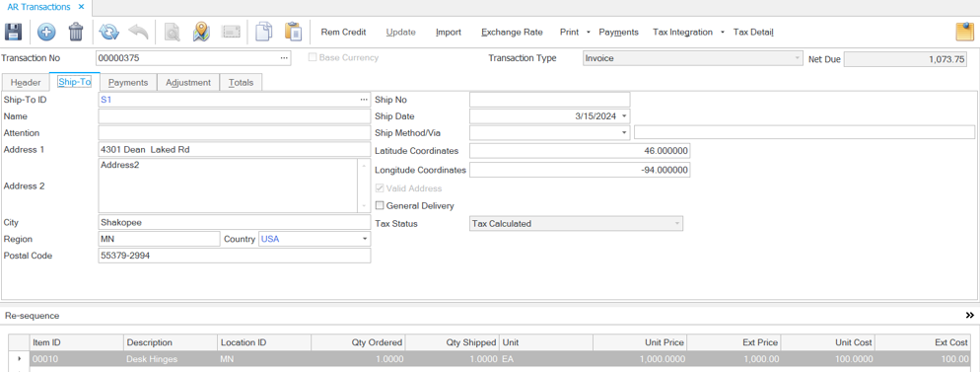Delete the transaction using the trash can icon

pyautogui.click(x=76, y=32)
